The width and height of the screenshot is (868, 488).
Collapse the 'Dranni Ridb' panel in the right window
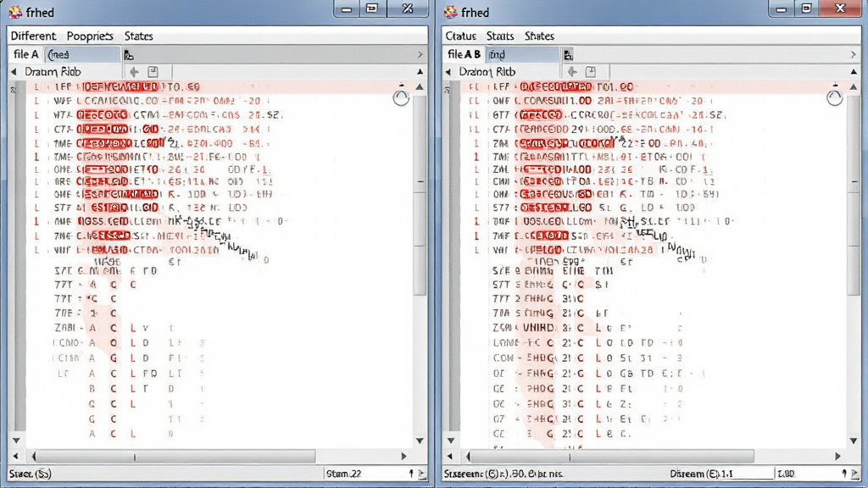point(448,72)
